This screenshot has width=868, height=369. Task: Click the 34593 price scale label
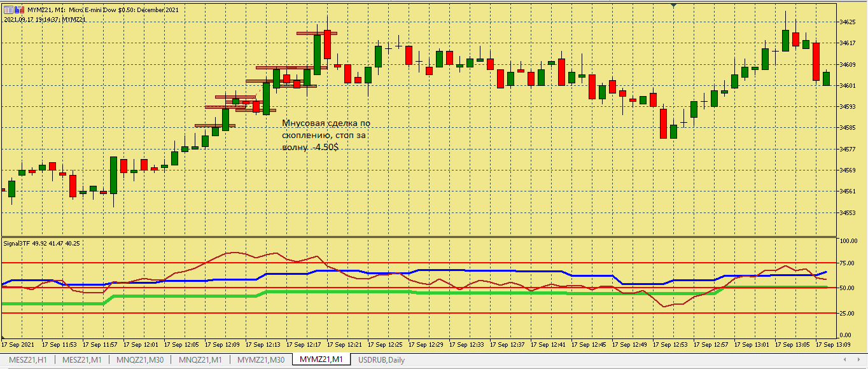848,107
